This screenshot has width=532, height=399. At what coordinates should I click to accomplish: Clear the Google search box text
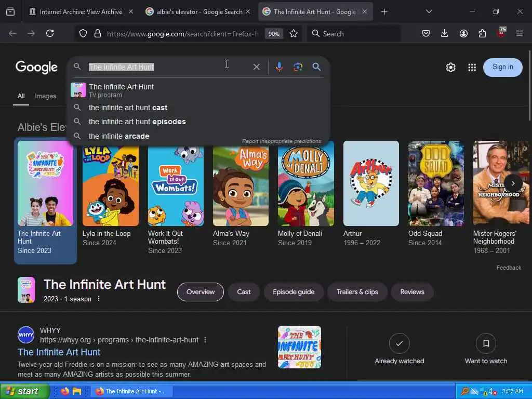[x=257, y=67]
